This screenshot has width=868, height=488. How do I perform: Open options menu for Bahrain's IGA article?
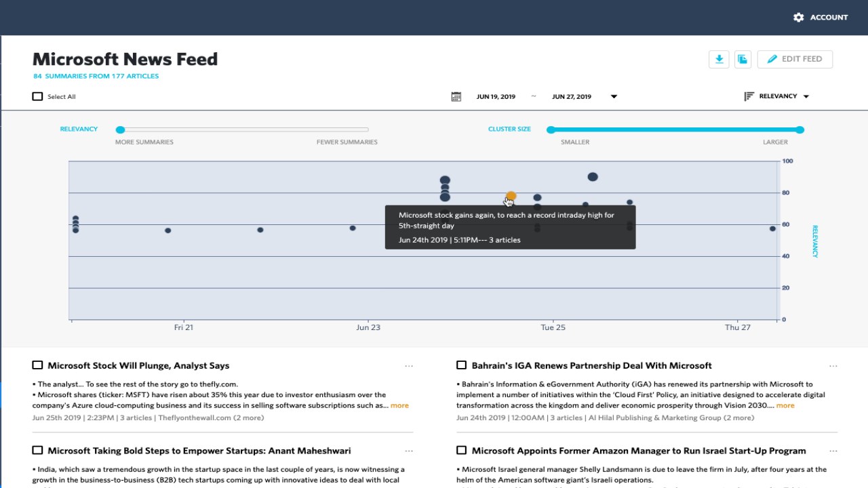pyautogui.click(x=833, y=366)
